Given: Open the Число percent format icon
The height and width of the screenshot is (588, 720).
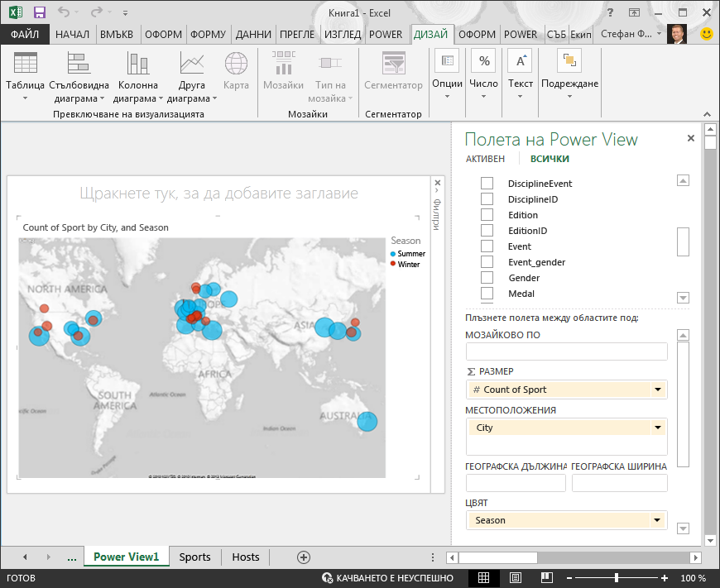Looking at the screenshot, I should tap(483, 61).
